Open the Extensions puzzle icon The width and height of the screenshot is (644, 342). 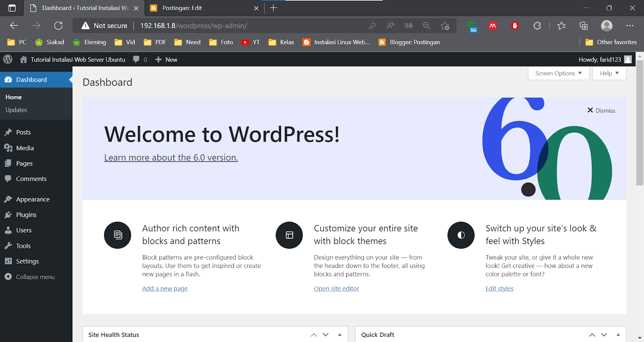537,26
